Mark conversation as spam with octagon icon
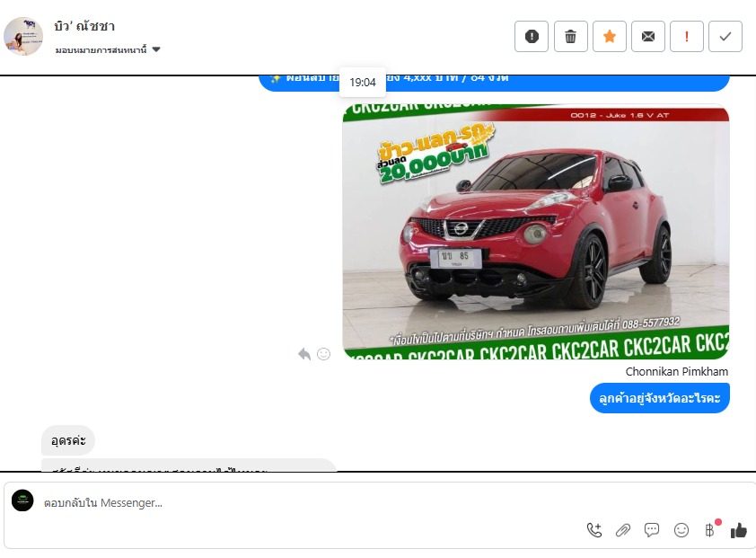The image size is (756, 558). pos(532,37)
